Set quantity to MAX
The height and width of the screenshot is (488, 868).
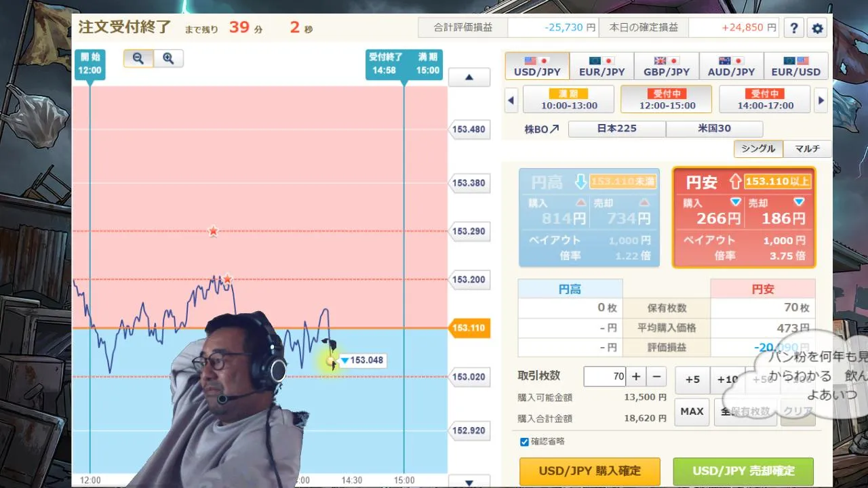(692, 411)
